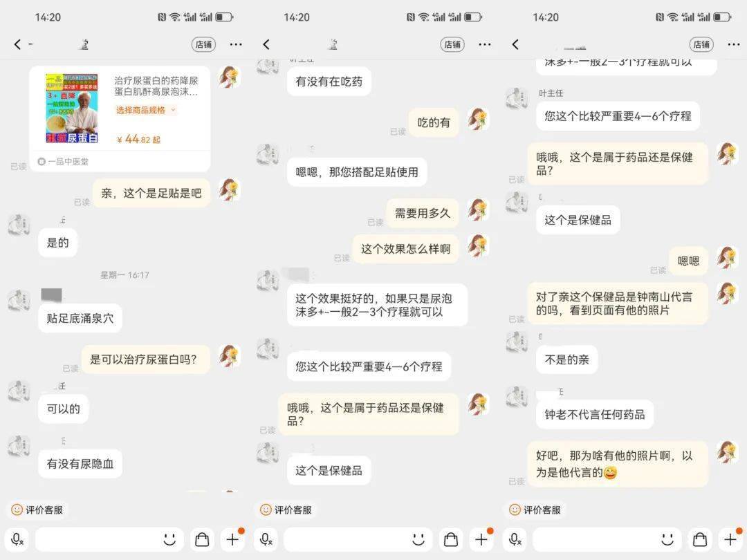
Task: Open the three-dots menu in right chat
Action: pos(734,44)
